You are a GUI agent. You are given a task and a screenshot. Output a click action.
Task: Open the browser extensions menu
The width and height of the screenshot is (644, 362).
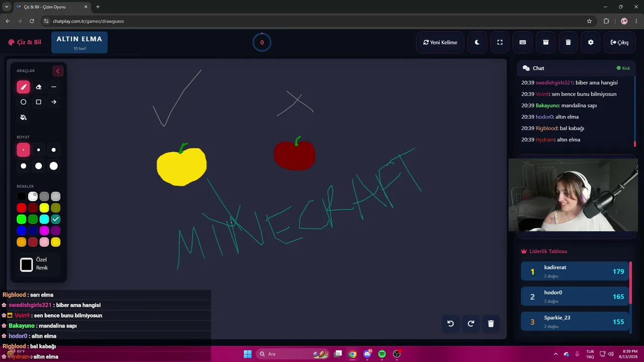click(606, 21)
